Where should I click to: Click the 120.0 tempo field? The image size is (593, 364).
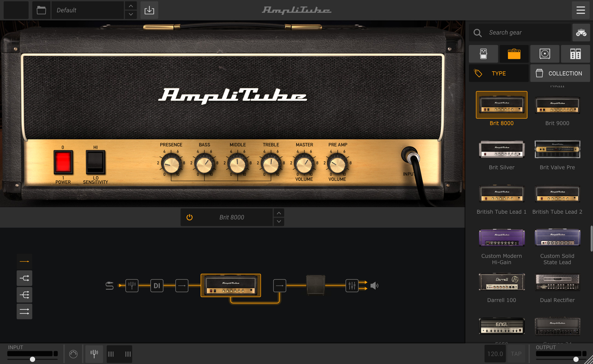495,354
